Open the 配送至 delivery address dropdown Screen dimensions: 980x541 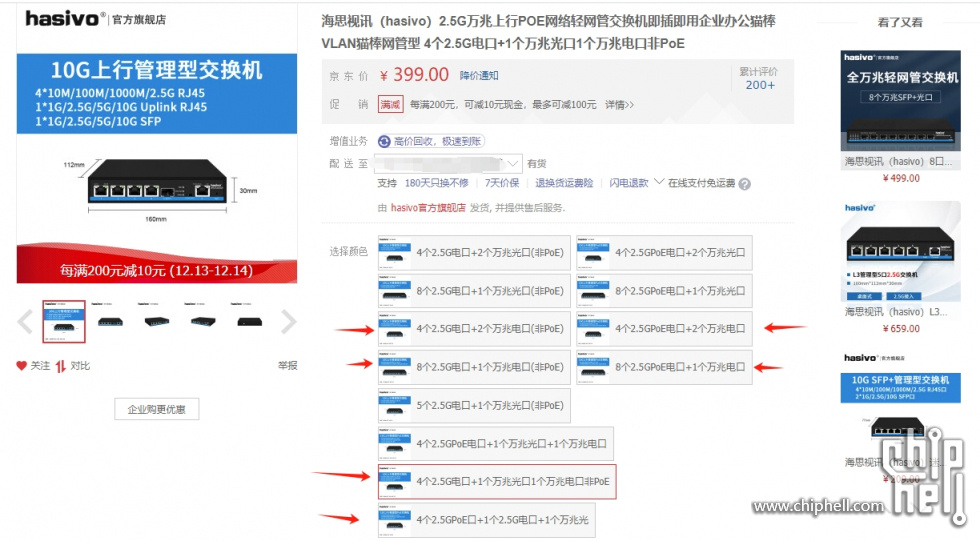448,164
